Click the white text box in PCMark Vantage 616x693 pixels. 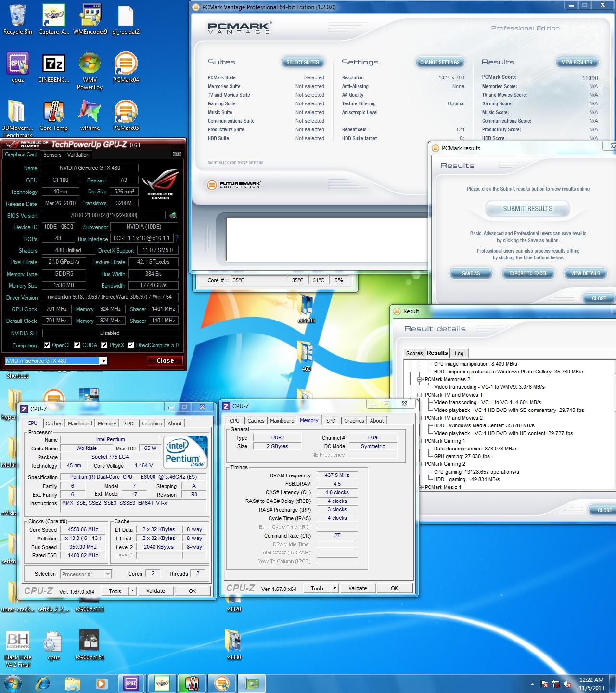click(327, 240)
